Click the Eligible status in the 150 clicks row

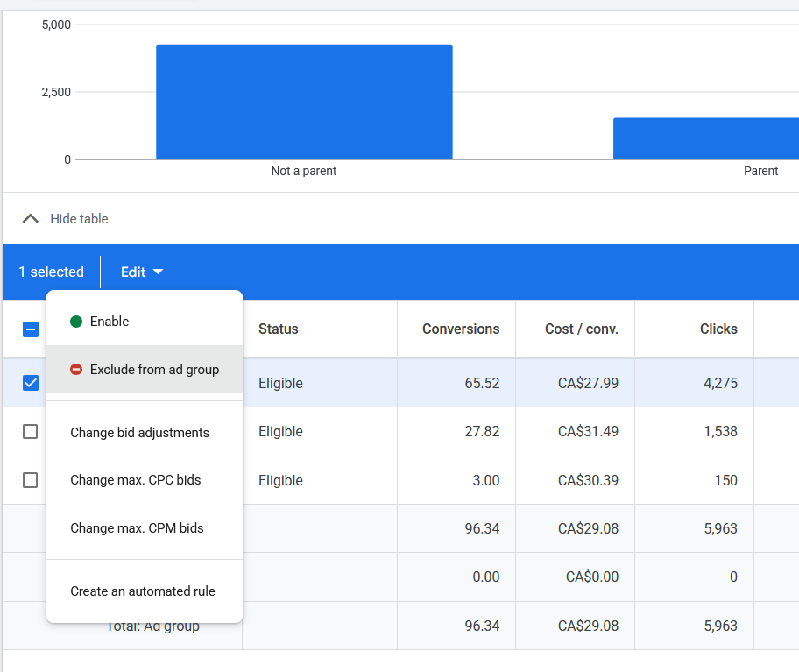click(280, 480)
